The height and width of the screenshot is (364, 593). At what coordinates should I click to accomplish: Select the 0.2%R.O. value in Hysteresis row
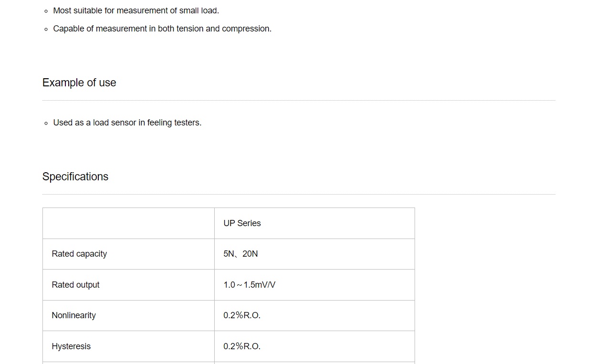pos(314,346)
